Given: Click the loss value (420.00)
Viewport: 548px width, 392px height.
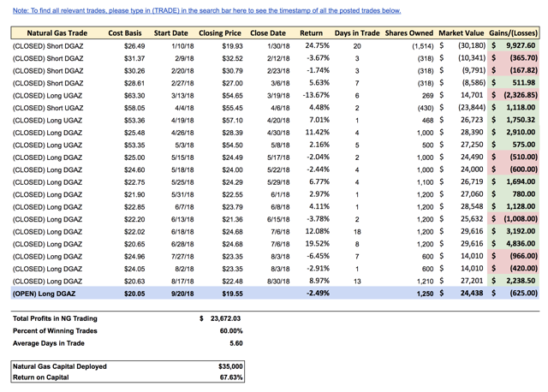Looking at the screenshot, I should click(523, 269).
